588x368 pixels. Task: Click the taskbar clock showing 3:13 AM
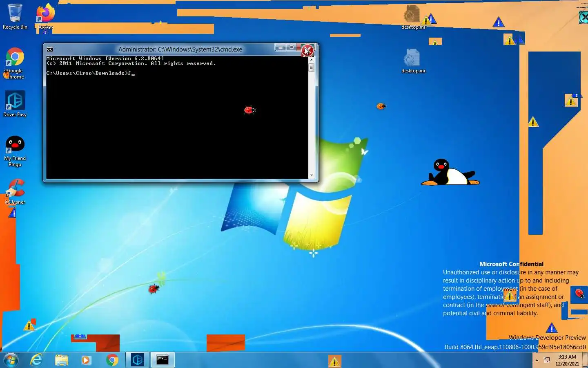(x=567, y=360)
